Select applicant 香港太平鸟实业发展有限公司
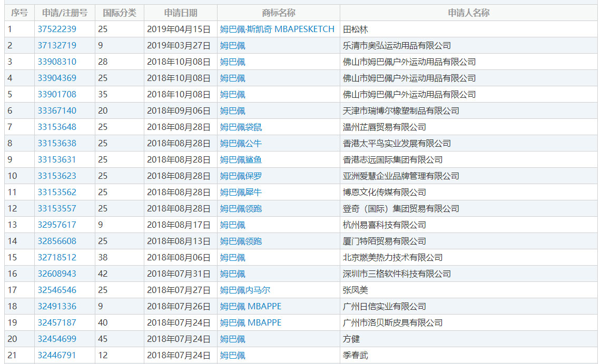Image resolution: width=601 pixels, height=364 pixels. (397, 144)
